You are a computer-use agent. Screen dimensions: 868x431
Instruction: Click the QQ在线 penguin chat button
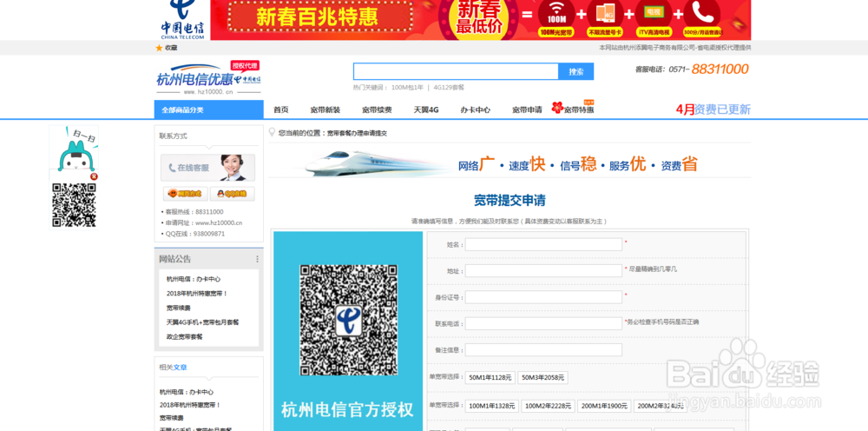pyautogui.click(x=233, y=194)
